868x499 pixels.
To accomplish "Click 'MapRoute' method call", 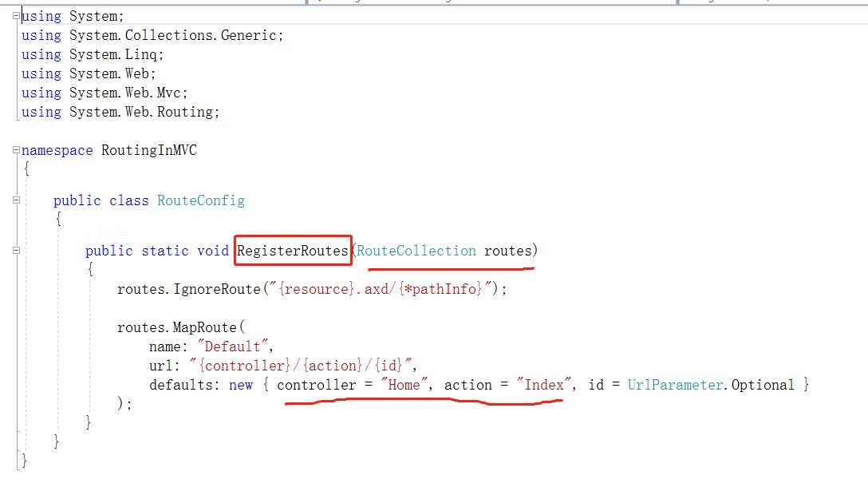I will (205, 327).
